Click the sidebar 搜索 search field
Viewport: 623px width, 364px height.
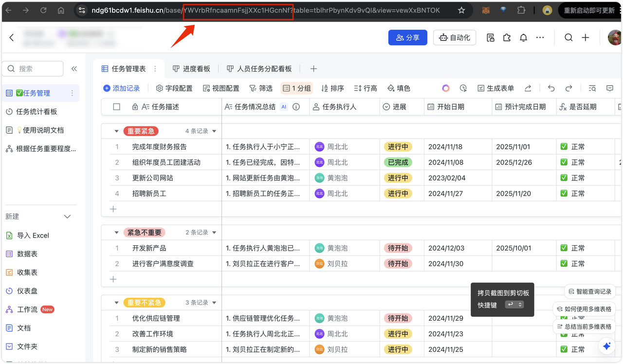(x=33, y=69)
